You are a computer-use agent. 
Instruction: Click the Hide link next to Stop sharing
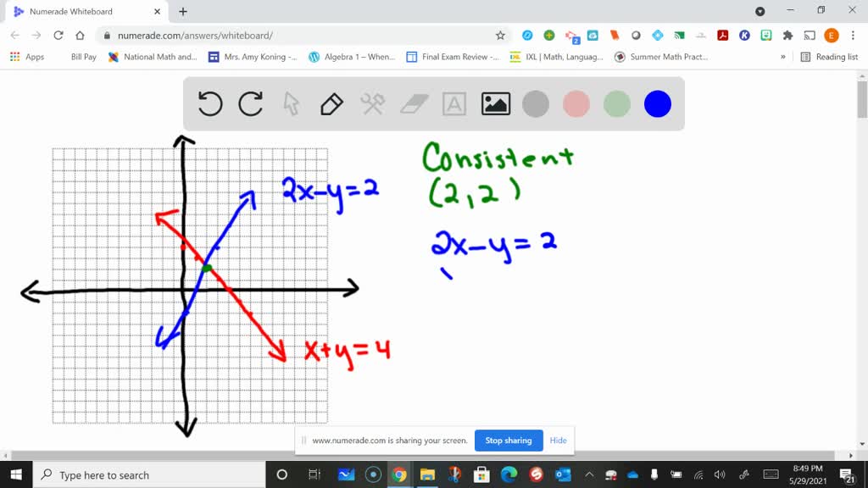558,441
